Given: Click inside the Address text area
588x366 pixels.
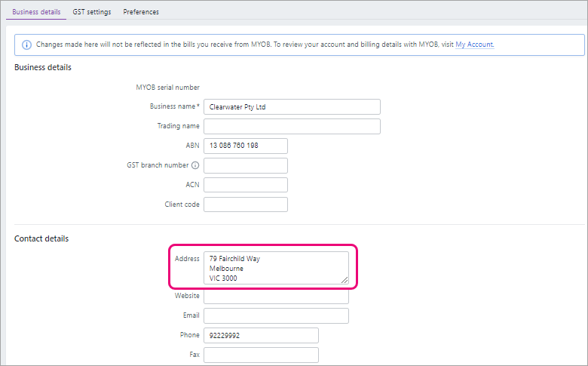Looking at the screenshot, I should (277, 268).
